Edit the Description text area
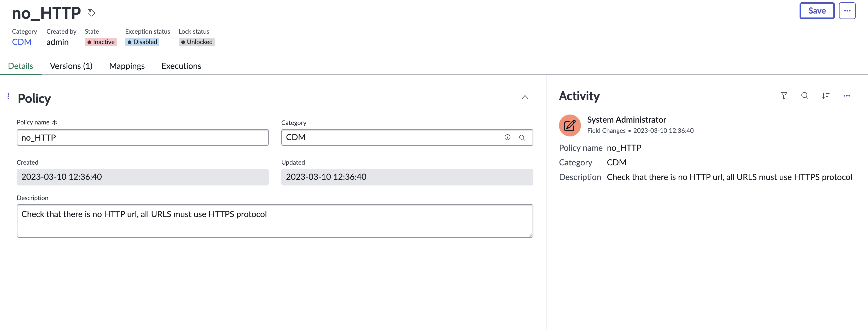Viewport: 868px width, 330px height. click(x=275, y=221)
